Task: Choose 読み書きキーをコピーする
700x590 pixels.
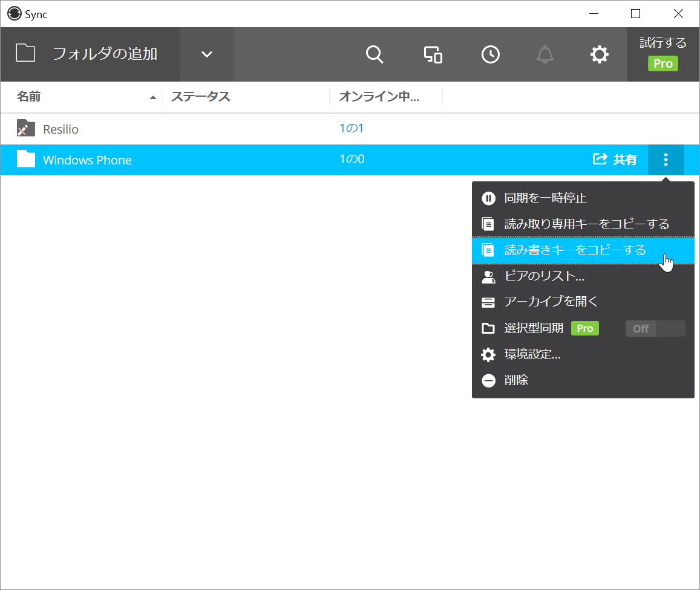Action: pyautogui.click(x=583, y=250)
